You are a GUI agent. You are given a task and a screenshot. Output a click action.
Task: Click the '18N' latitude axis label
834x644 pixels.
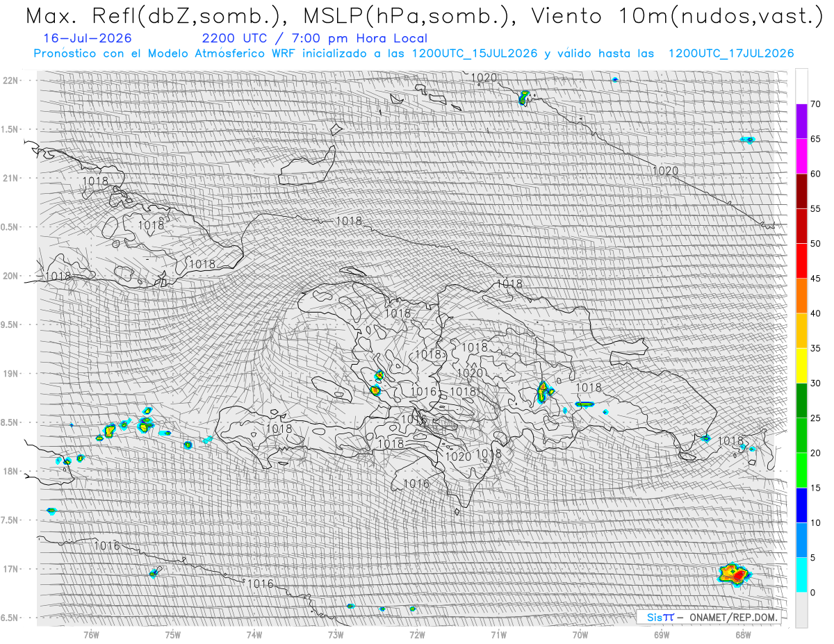(12, 471)
